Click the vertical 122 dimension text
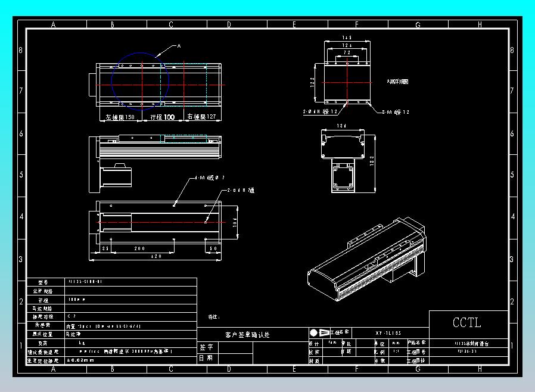Viewport: 535px width, 392px height. tap(312, 82)
